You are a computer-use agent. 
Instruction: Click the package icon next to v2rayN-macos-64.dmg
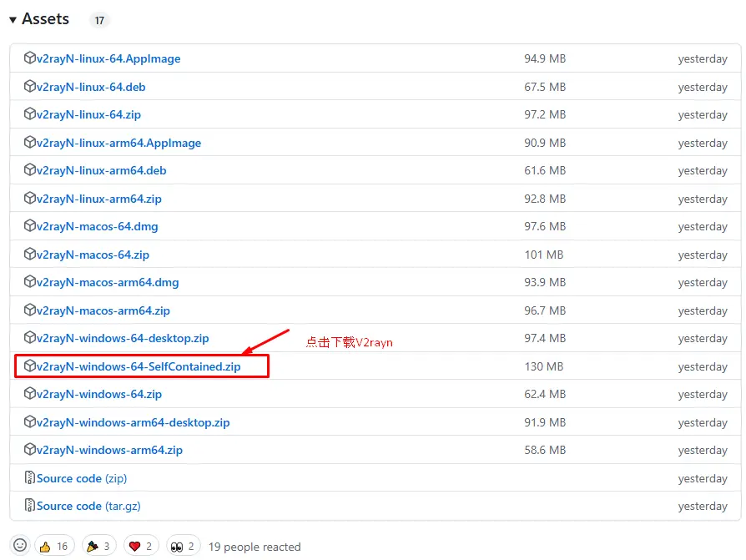[x=30, y=226]
